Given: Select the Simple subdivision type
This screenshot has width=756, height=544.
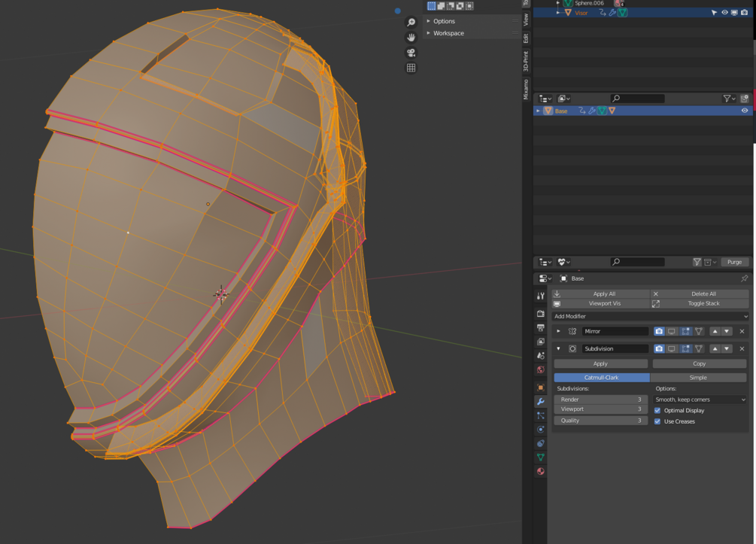Looking at the screenshot, I should [698, 378].
